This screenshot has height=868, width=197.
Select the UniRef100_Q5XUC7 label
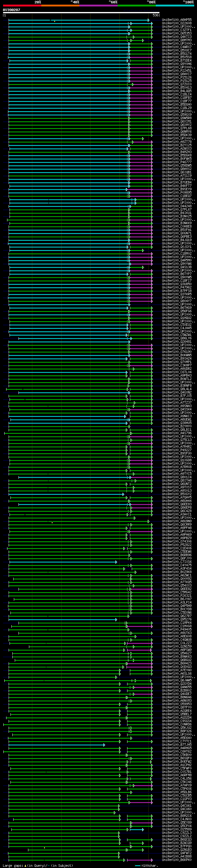177,50
